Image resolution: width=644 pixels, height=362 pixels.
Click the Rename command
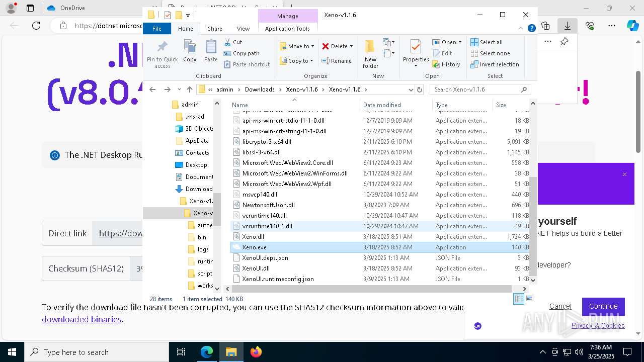[x=337, y=61]
